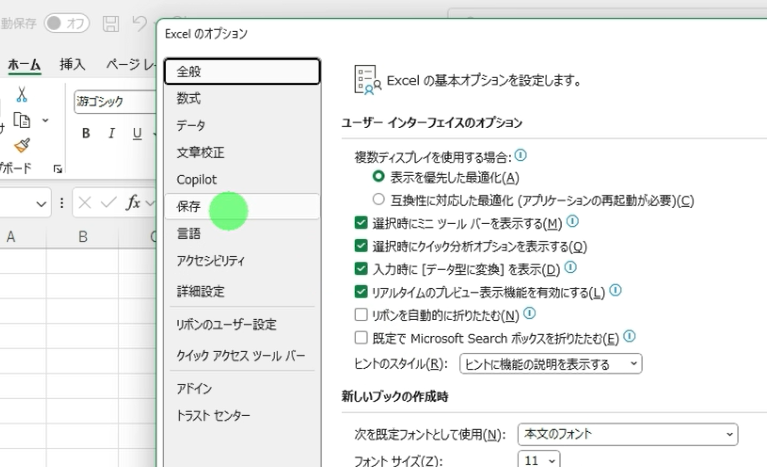
Task: Click info icon beside Mini Toolbar option
Action: click(x=572, y=222)
